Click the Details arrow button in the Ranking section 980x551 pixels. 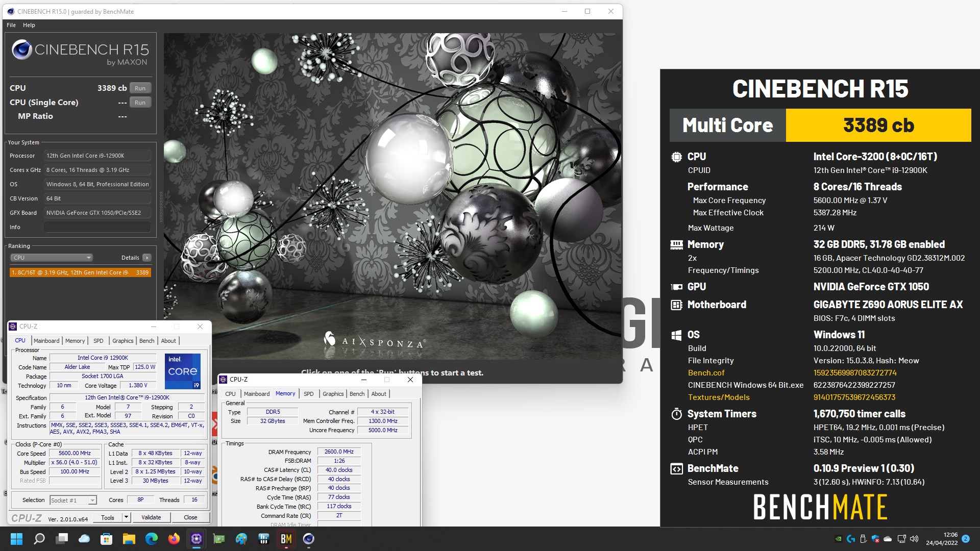(147, 258)
